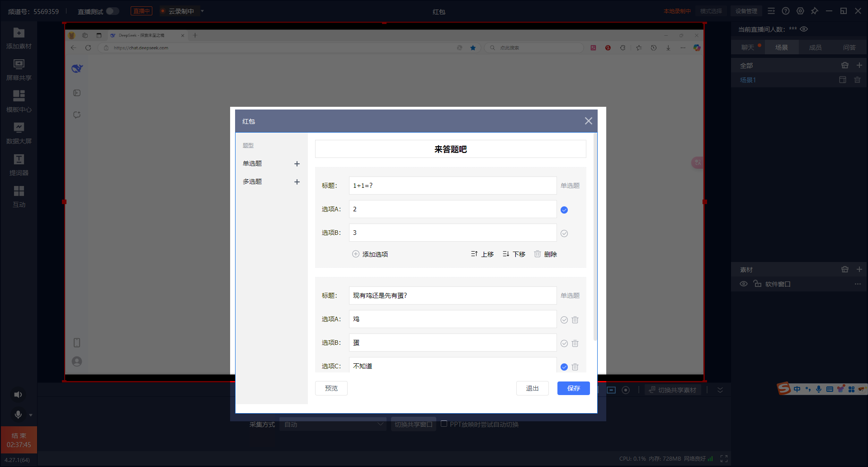Open the help question mark icon
The image size is (868, 467).
(x=786, y=11)
